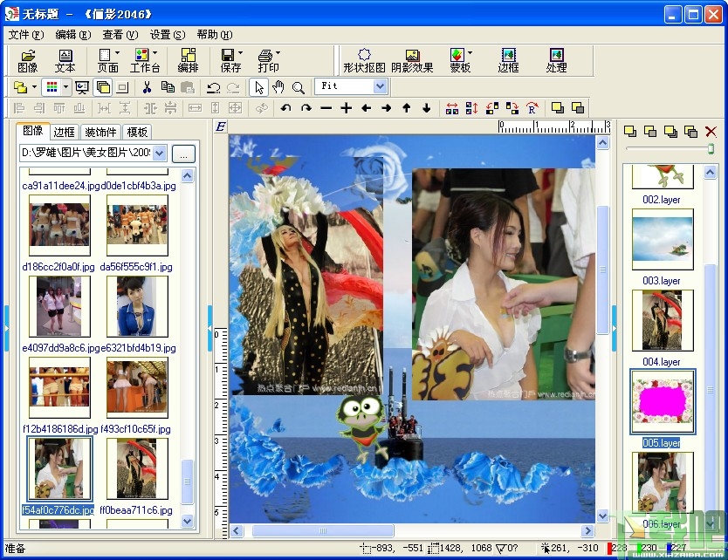Toggle the arrow pointer selection tool
This screenshot has height=560, width=728.
click(x=258, y=87)
